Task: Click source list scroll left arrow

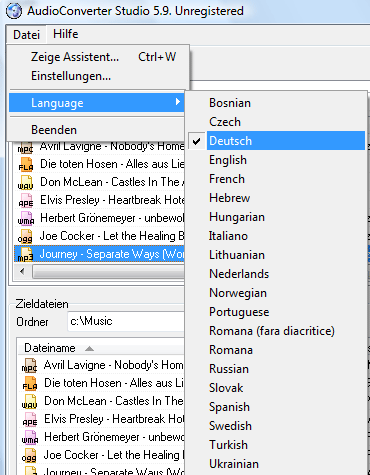Action: tap(22, 271)
